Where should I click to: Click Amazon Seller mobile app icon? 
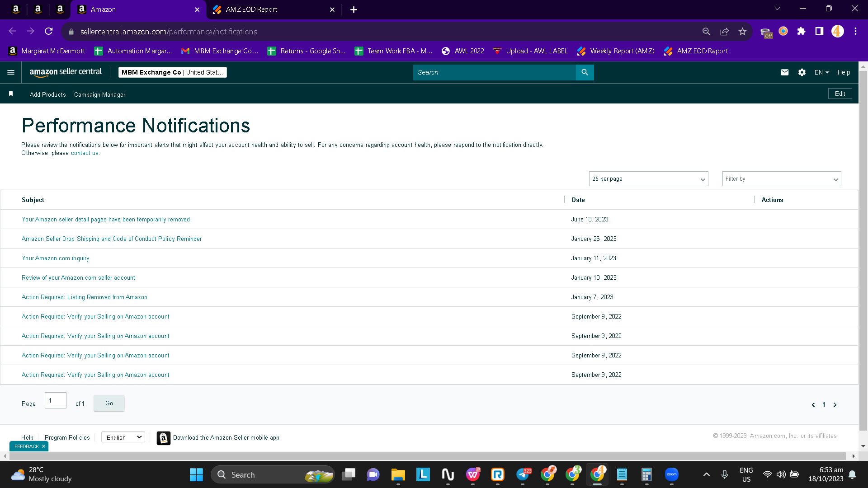[164, 438]
